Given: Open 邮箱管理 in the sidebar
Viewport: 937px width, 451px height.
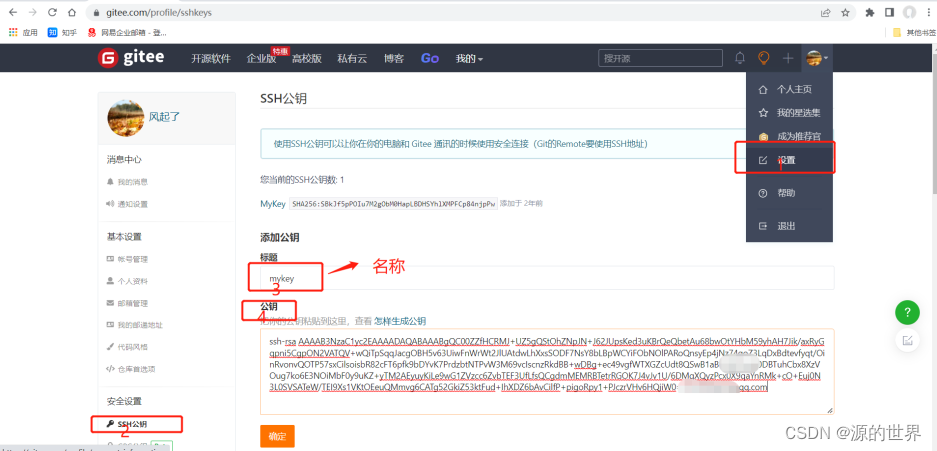Looking at the screenshot, I should point(127,303).
